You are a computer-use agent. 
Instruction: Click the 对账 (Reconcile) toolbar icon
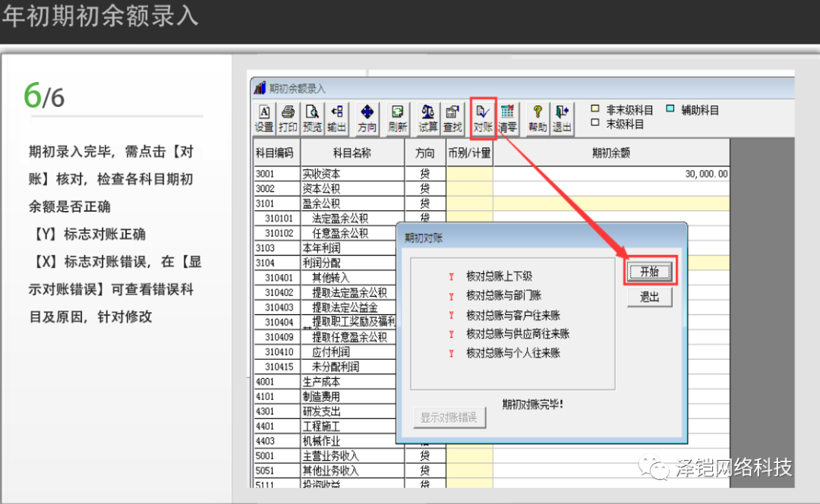(483, 118)
